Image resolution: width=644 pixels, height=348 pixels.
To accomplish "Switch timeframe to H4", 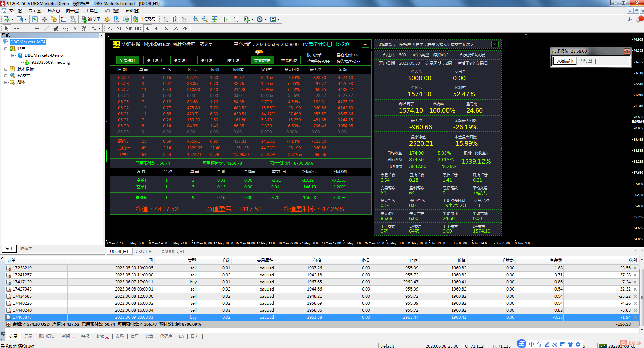I will click(157, 29).
